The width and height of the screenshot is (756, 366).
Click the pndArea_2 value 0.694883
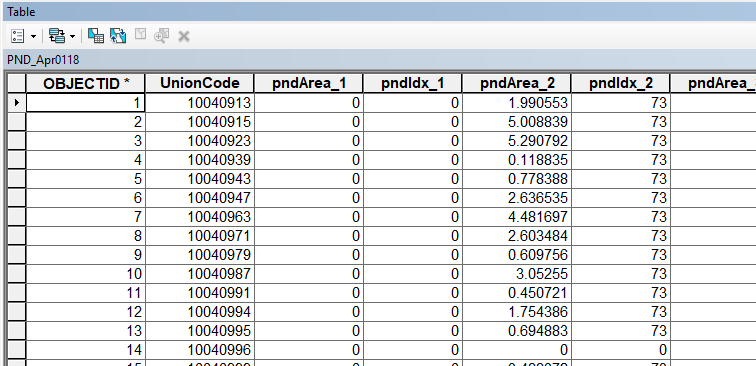pyautogui.click(x=517, y=331)
